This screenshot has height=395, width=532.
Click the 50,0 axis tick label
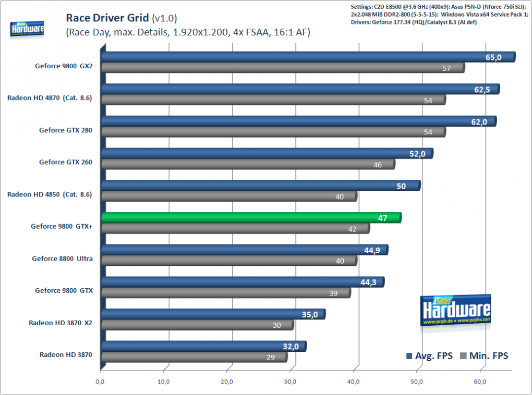(x=417, y=382)
